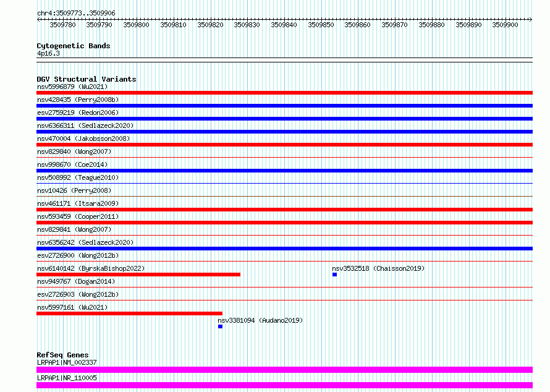Open the nsv998670 (Coe2014) variant label
The height and width of the screenshot is (392, 550).
[x=72, y=164]
